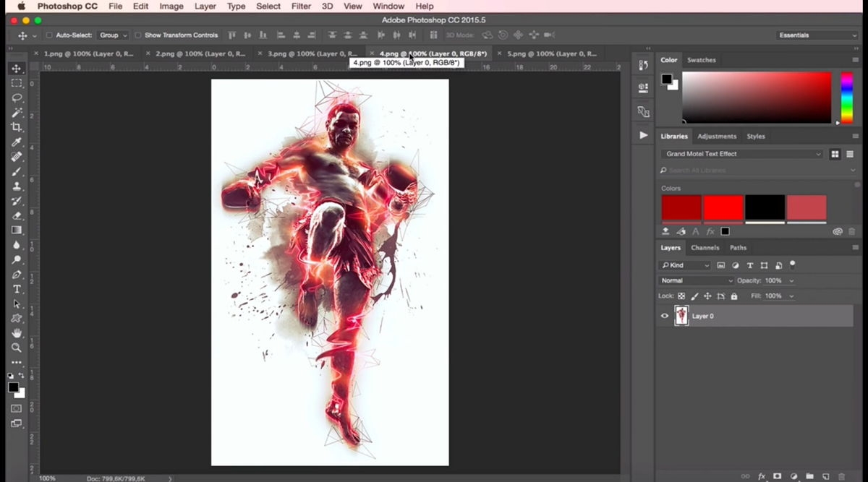Select the Pen tool
The height and width of the screenshot is (482, 868).
(x=16, y=274)
